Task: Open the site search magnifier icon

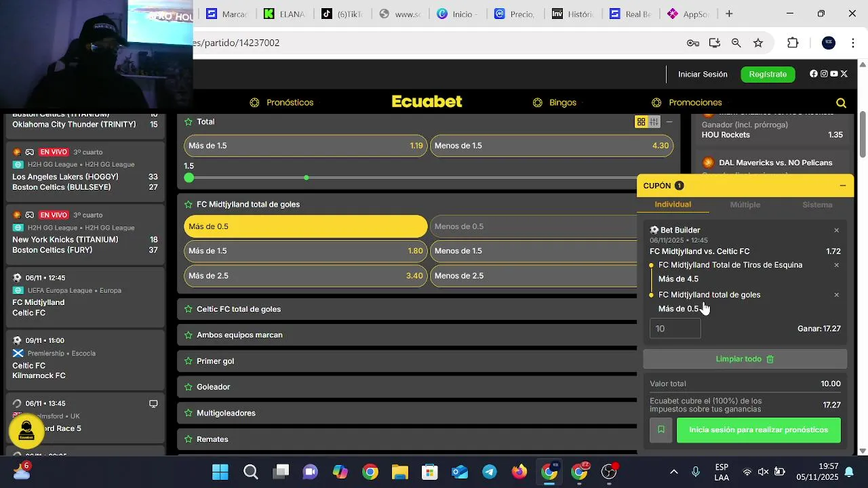Action: pos(841,103)
